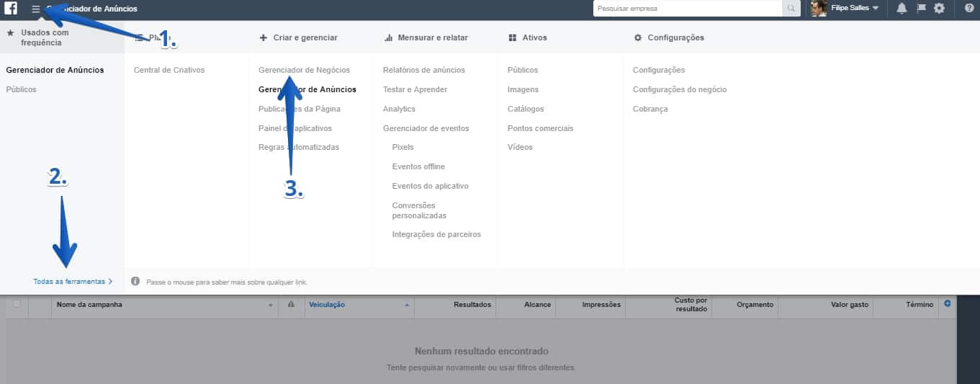Click Todas as ferramentas link
Viewport: 980px width, 384px height.
[x=73, y=282]
